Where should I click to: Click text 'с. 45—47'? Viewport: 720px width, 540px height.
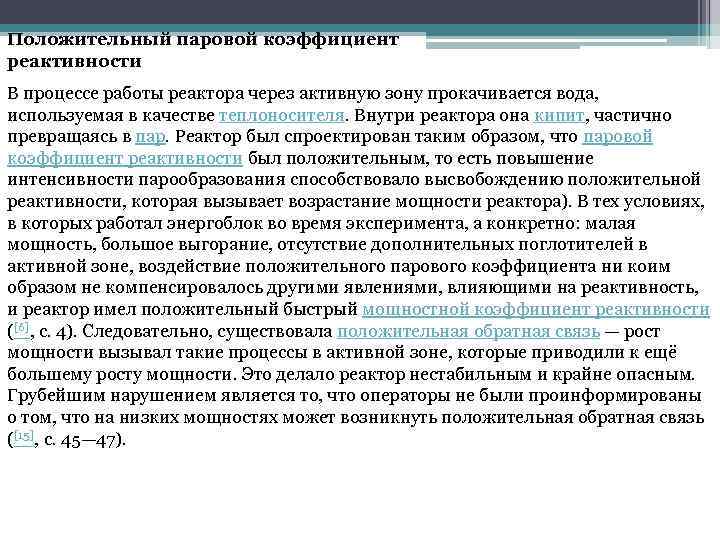tap(83, 440)
